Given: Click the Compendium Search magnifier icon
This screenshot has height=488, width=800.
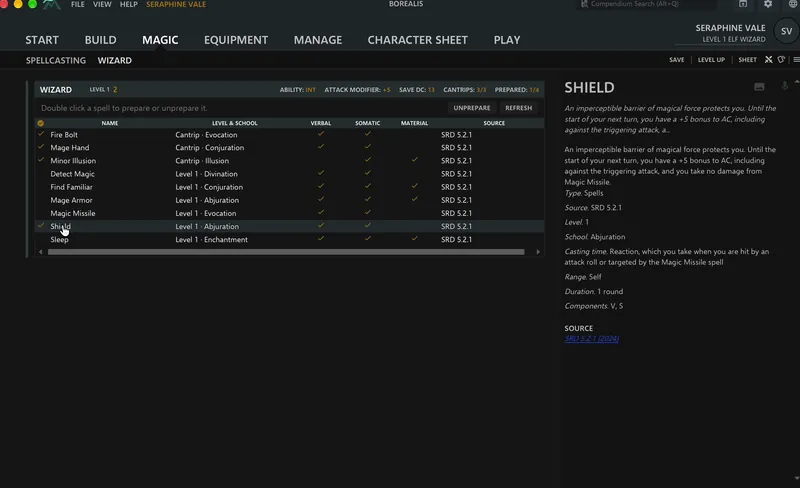Looking at the screenshot, I should pos(584,4).
